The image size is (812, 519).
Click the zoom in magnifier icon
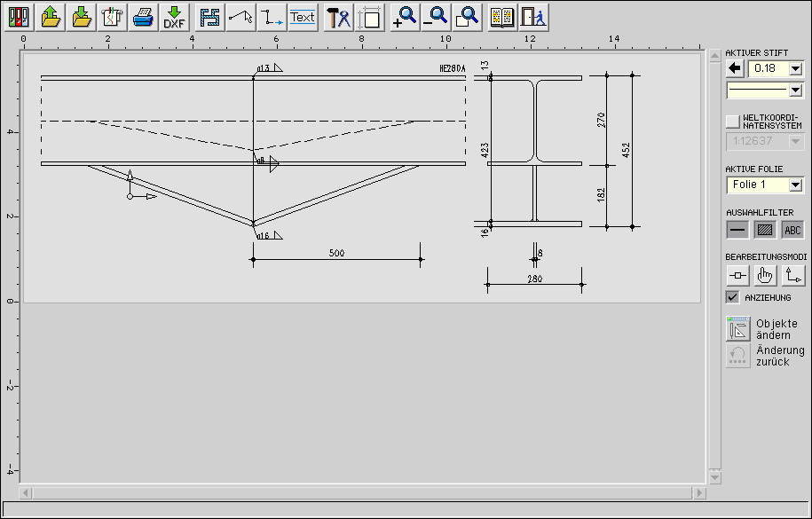coord(405,17)
